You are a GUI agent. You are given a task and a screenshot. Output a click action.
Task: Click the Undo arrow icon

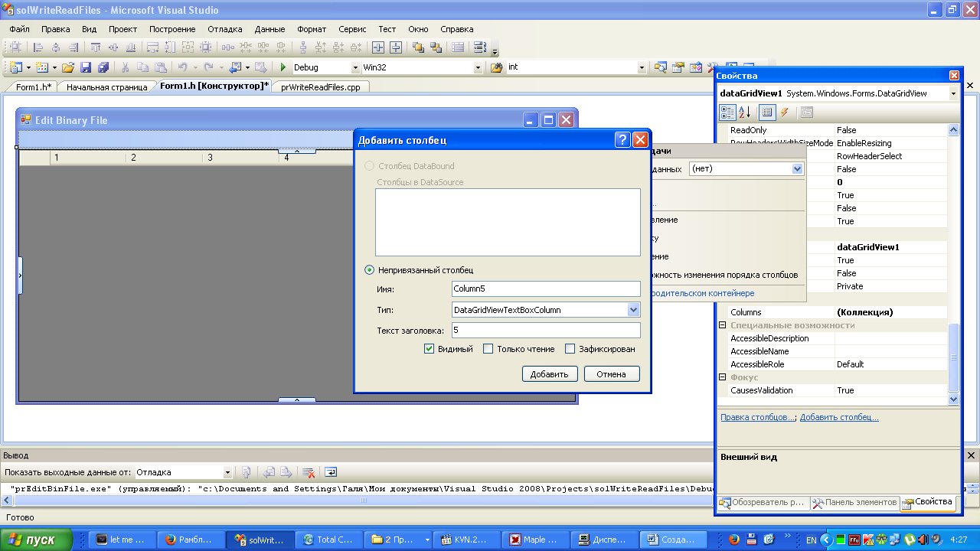click(x=182, y=67)
